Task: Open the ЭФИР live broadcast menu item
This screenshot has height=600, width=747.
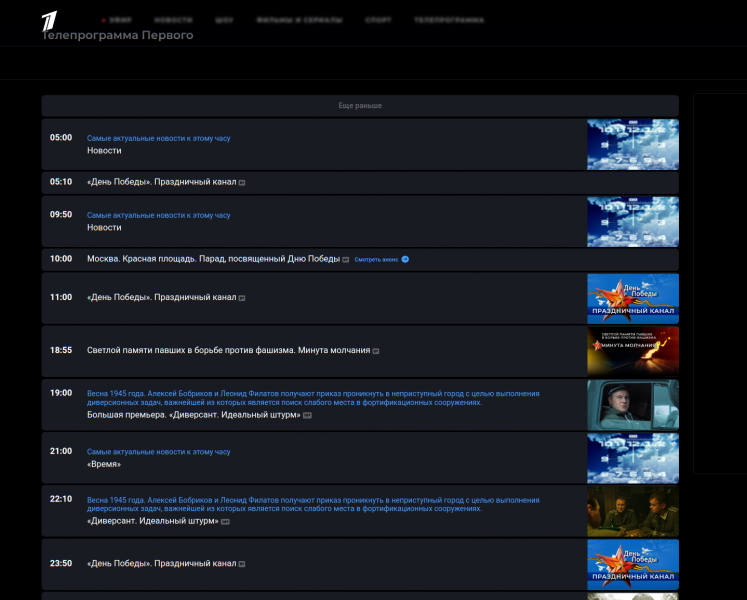Action: tap(117, 20)
